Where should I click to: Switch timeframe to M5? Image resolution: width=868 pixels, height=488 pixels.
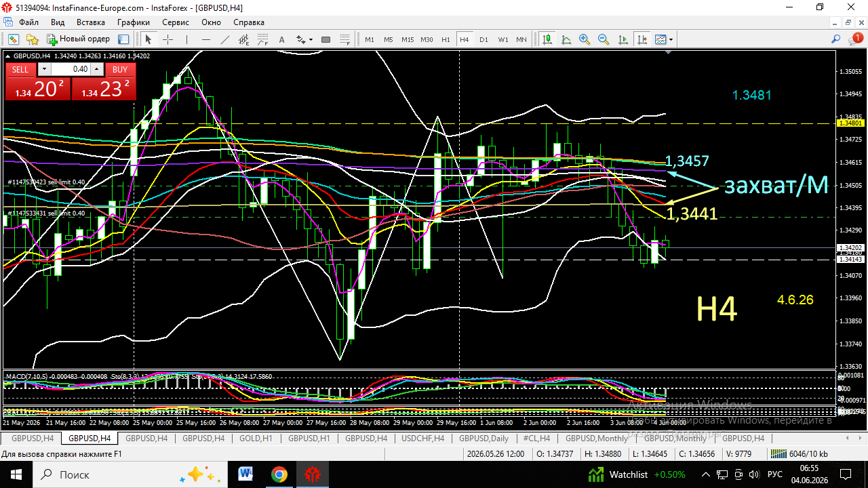[389, 39]
